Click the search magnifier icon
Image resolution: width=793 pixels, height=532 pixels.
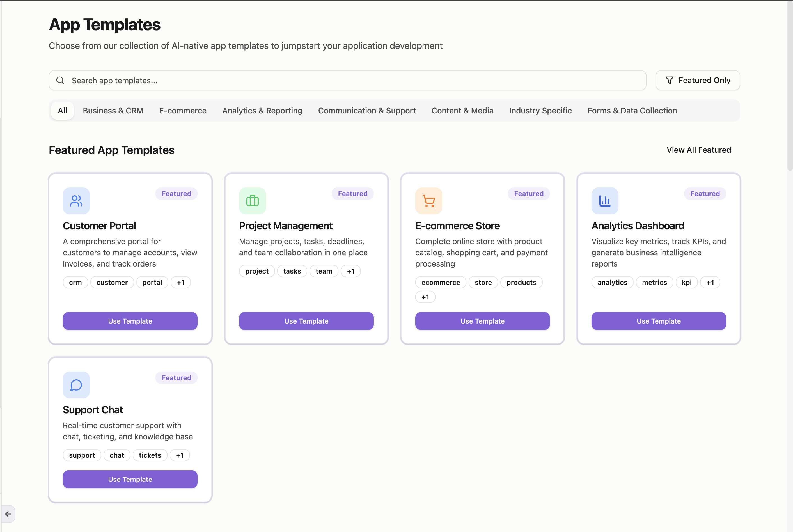[60, 81]
